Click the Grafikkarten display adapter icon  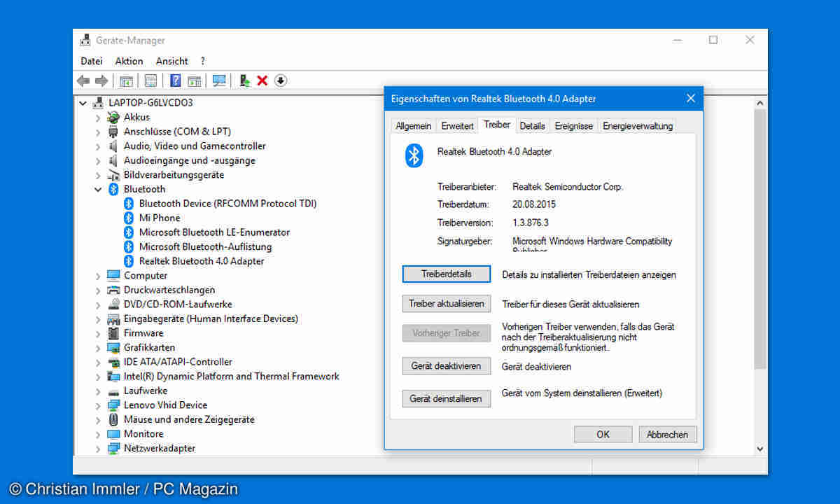pyautogui.click(x=113, y=348)
